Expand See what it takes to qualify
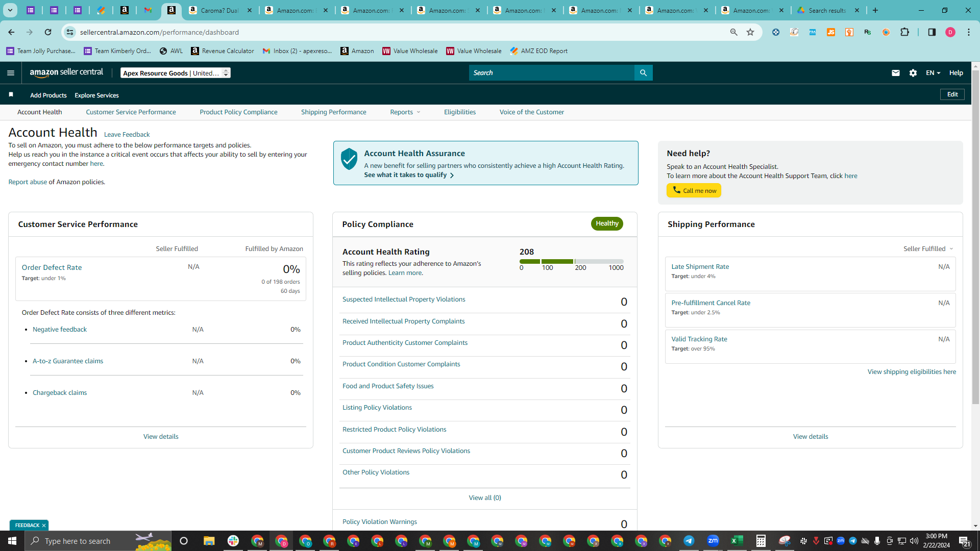 409,175
